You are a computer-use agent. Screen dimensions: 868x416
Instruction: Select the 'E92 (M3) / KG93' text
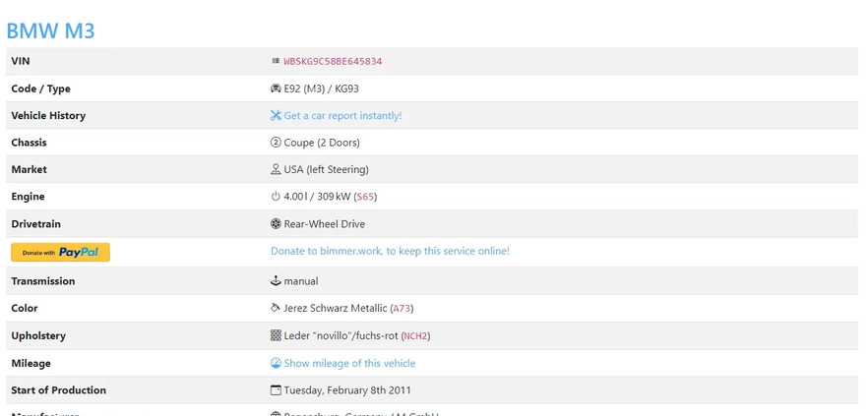point(322,89)
